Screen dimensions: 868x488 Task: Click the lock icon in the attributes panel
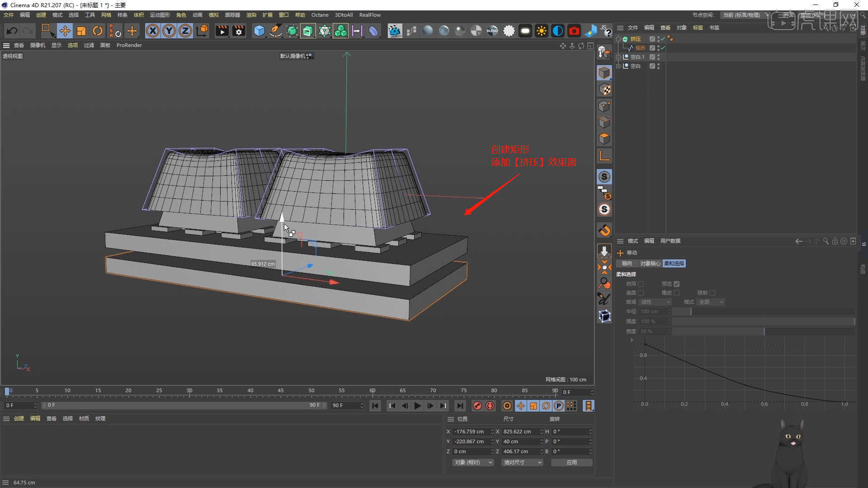click(835, 241)
